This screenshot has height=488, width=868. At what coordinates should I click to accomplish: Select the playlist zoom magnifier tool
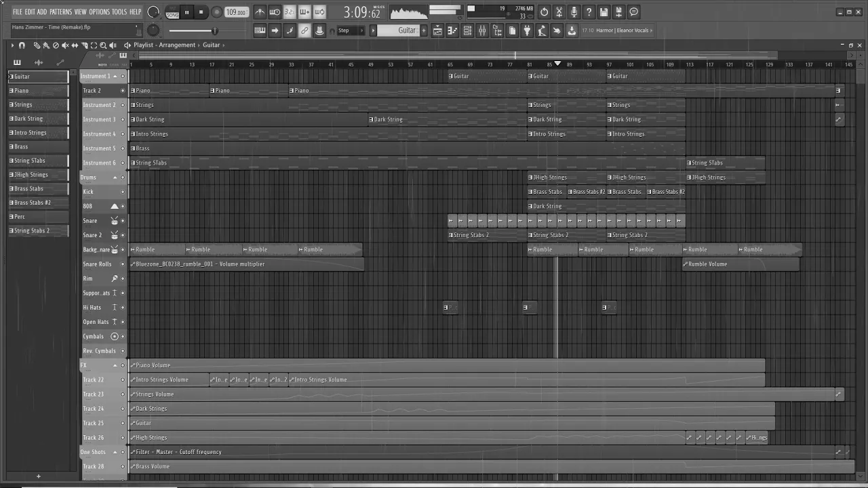click(103, 45)
